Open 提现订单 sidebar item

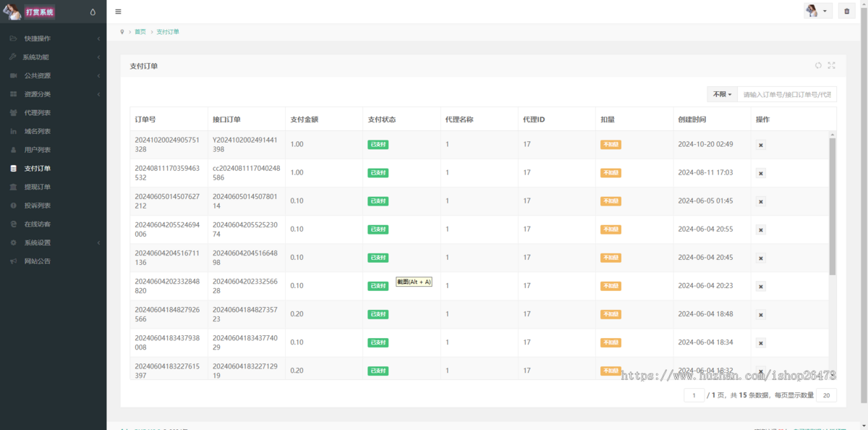tap(54, 187)
